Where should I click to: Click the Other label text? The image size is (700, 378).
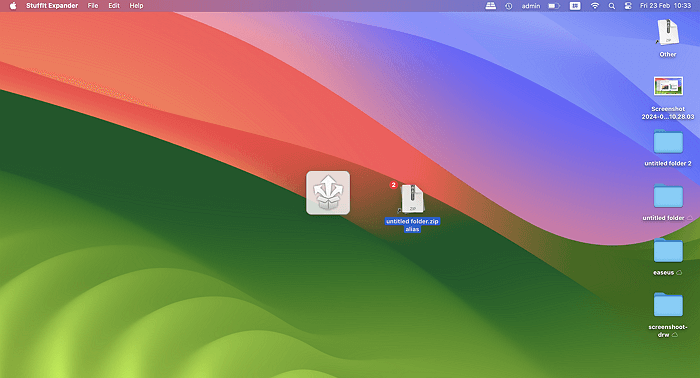668,54
